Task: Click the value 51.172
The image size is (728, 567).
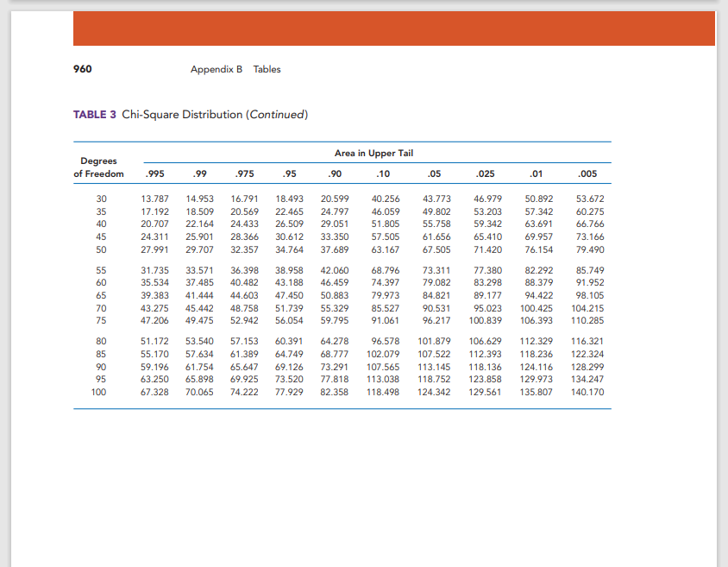Action: (x=154, y=341)
